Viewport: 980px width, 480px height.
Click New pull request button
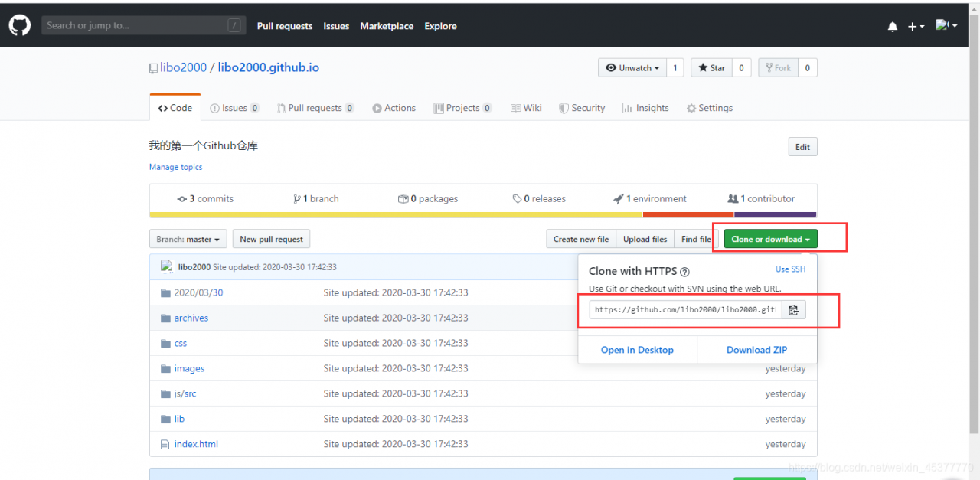point(271,239)
